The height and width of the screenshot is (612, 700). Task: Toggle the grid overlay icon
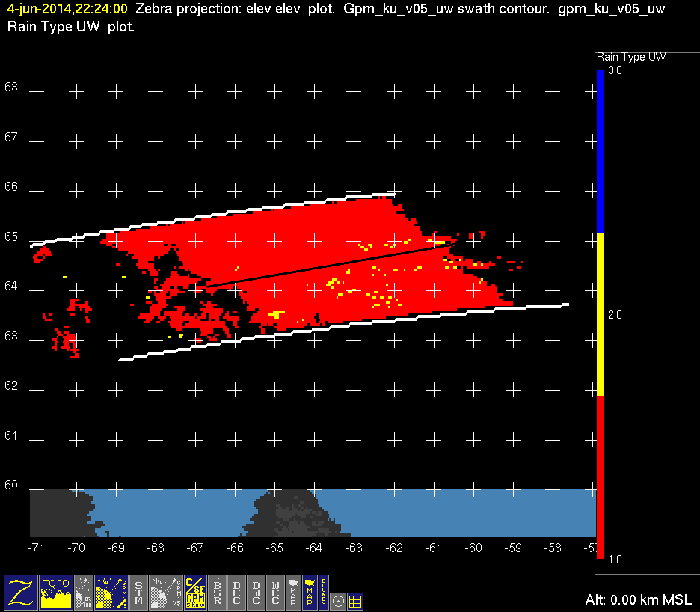(x=356, y=600)
